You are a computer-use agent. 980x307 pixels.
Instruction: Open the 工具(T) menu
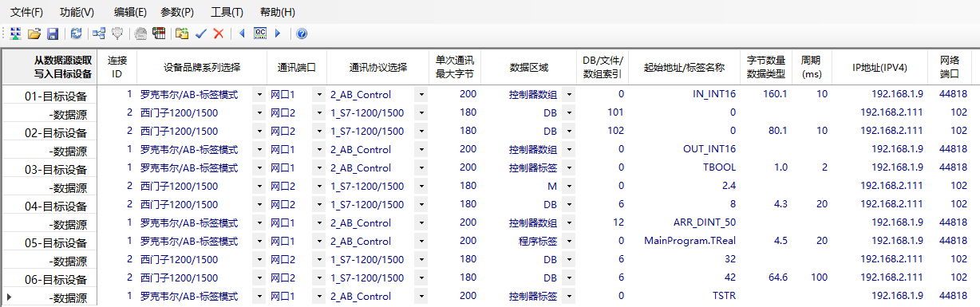click(227, 12)
